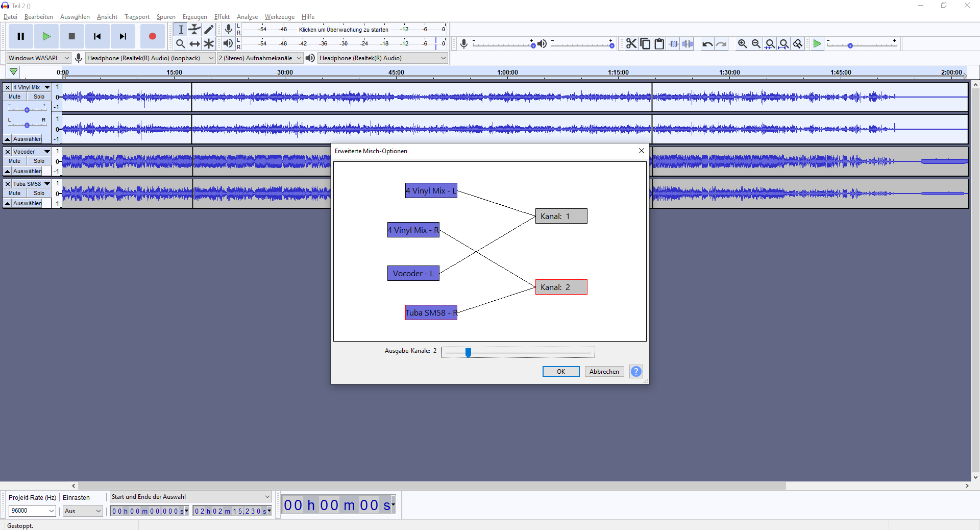Screen dimensions: 980x530
Task: Expand the Projekt-Rate 96000 dropdown
Action: 51,511
